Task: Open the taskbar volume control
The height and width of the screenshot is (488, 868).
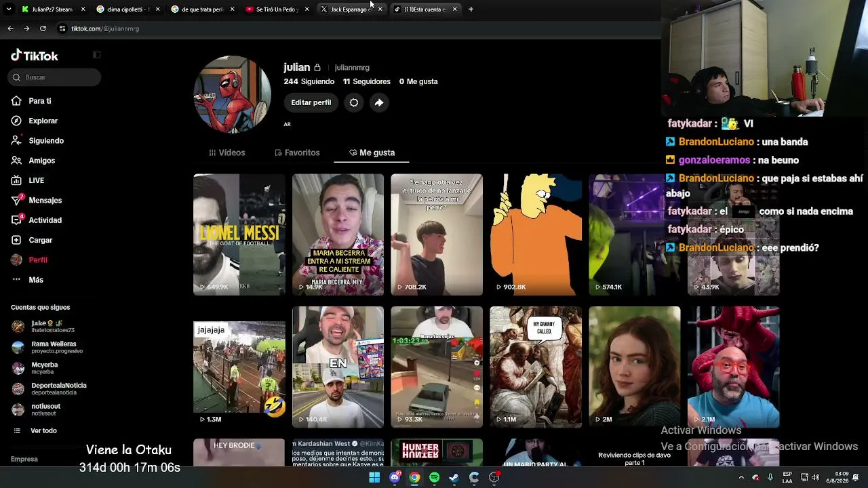Action: pyautogui.click(x=816, y=477)
